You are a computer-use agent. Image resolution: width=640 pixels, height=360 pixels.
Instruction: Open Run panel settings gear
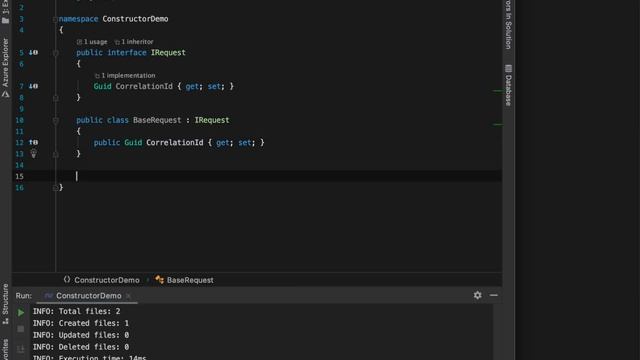coord(478,295)
